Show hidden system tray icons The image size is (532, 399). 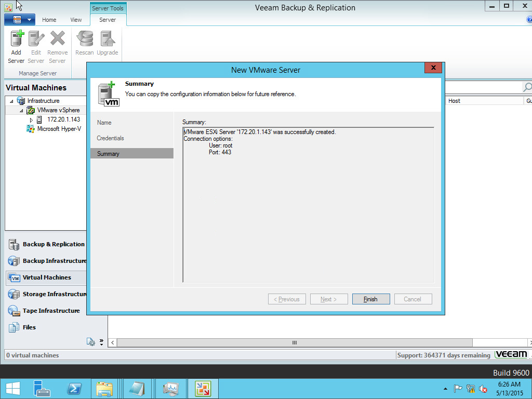tap(445, 389)
